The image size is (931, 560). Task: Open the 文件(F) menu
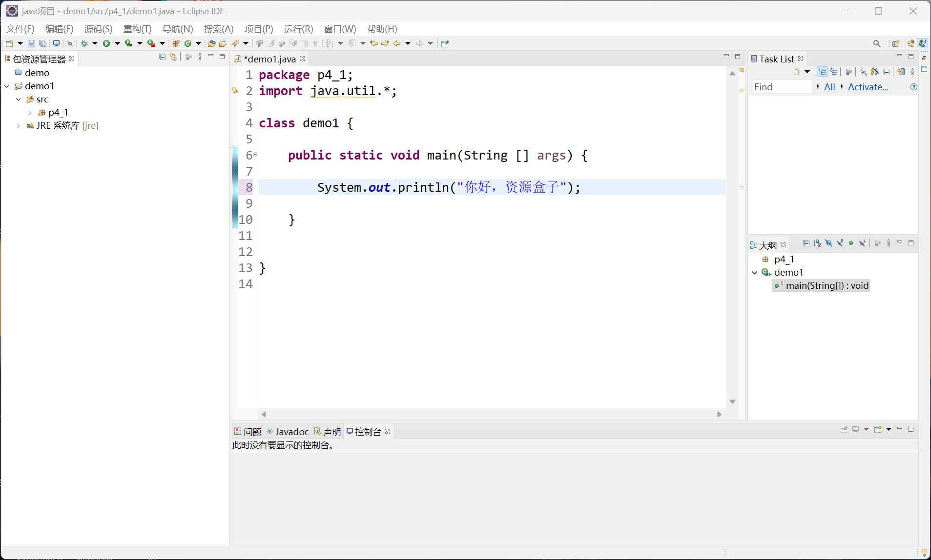pos(20,29)
